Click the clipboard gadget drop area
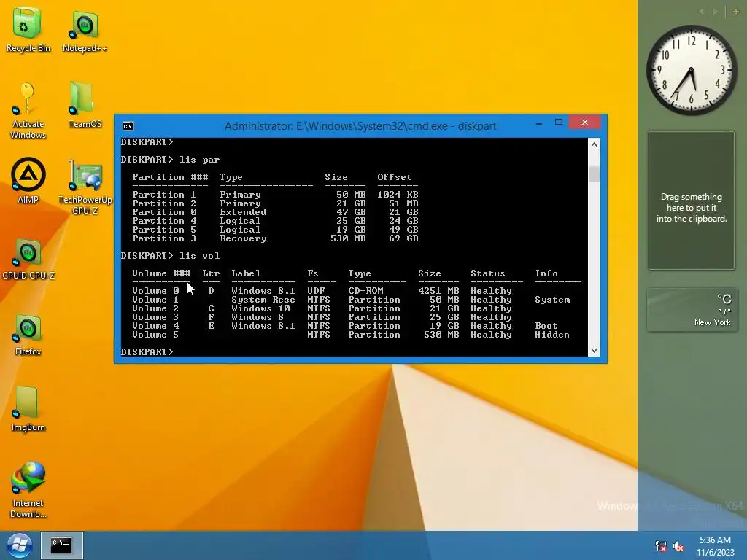747x560 pixels. (692, 201)
